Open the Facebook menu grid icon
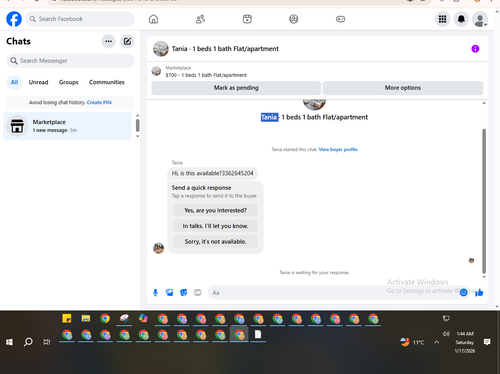This screenshot has height=374, width=500. pos(442,19)
